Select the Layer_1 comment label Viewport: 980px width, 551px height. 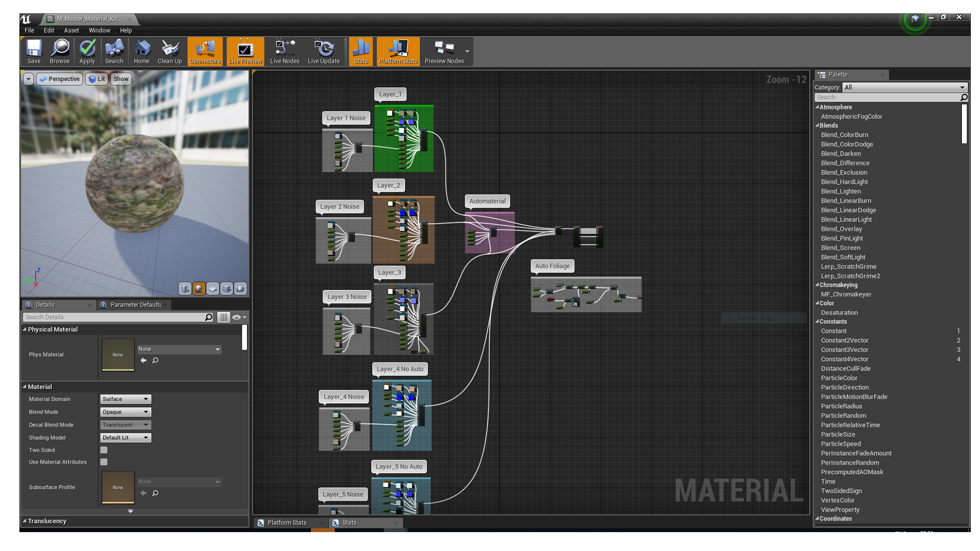(x=390, y=94)
